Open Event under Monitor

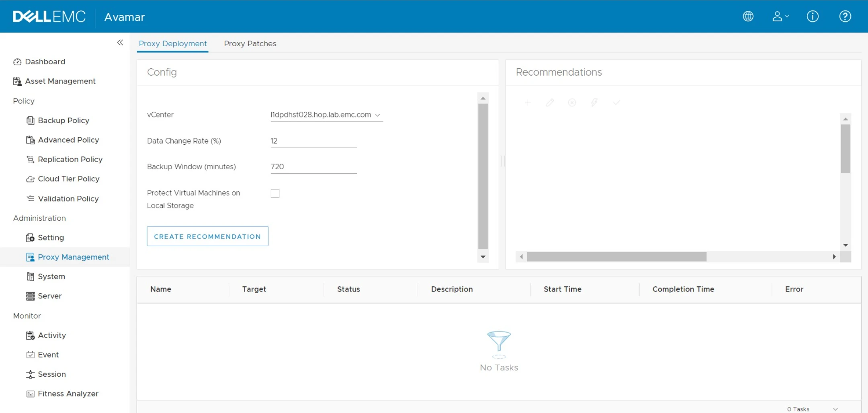point(42,355)
